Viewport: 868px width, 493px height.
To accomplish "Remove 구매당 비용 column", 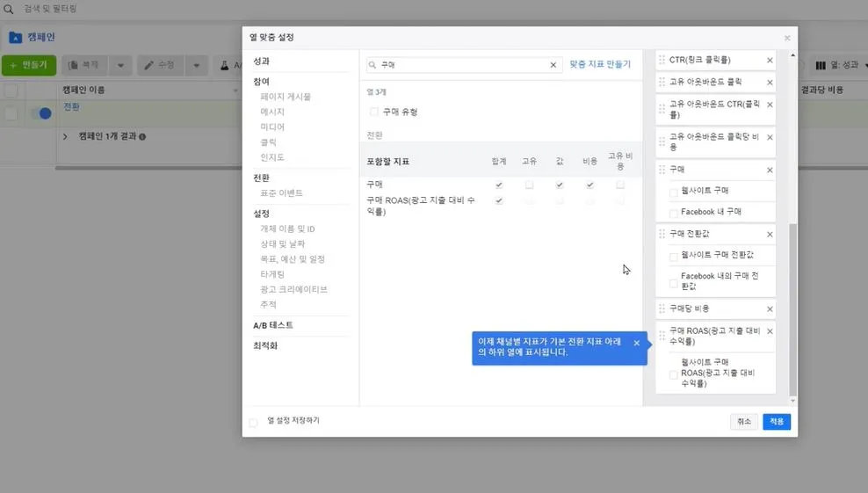I will tap(770, 309).
